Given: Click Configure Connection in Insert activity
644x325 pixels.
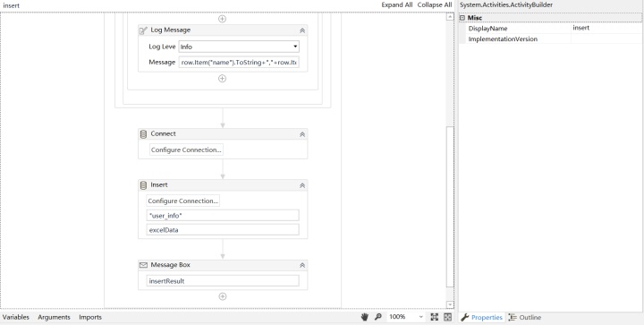Looking at the screenshot, I should [183, 201].
